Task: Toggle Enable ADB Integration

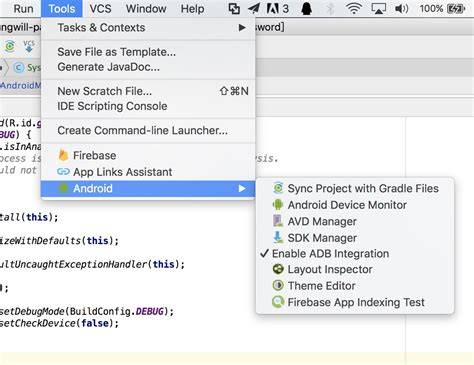Action: click(355, 254)
